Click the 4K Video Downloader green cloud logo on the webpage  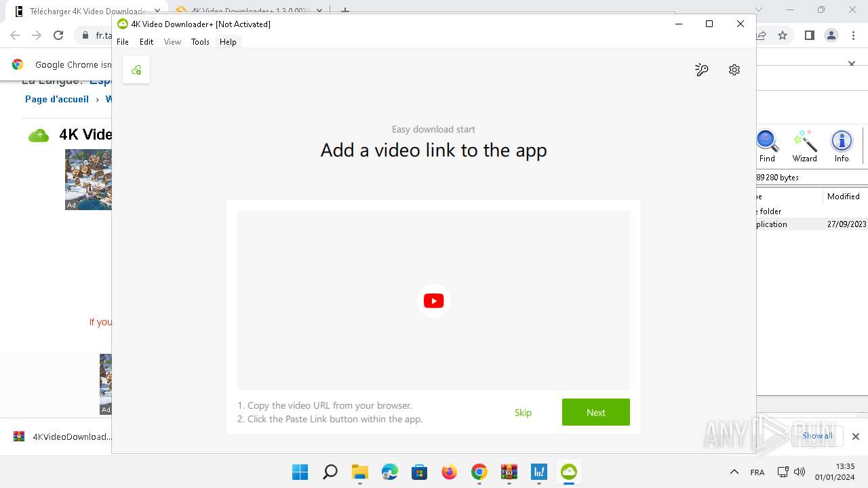coord(39,136)
